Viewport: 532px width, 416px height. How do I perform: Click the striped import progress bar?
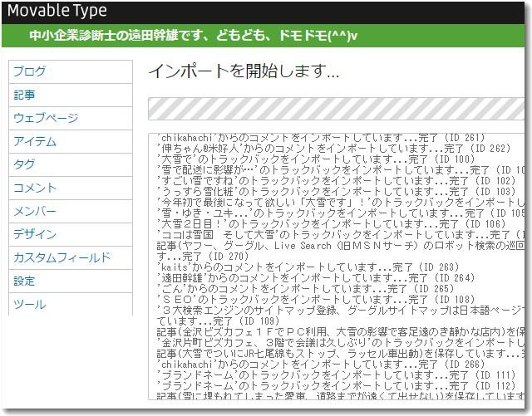tap(336, 109)
